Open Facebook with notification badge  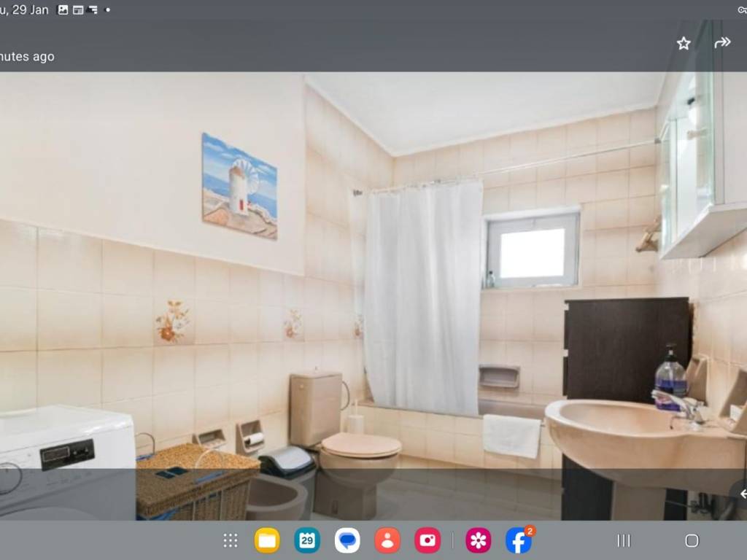[518, 541]
